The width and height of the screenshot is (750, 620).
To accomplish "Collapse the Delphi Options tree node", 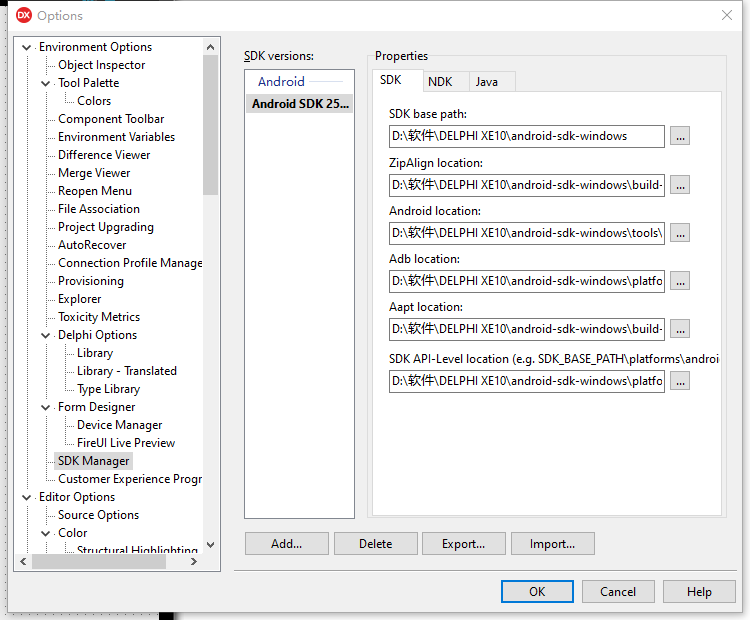I will [x=45, y=335].
